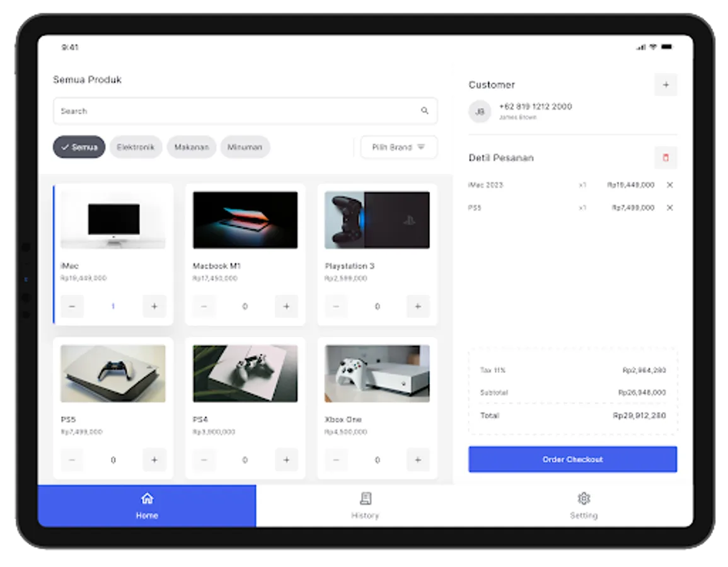The image size is (728, 567).
Task: Click the Wi-Fi status icon
Action: 653,47
